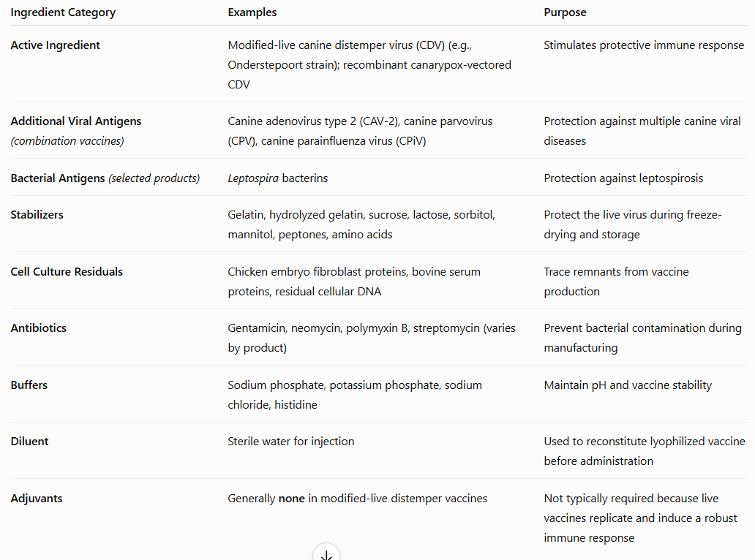Screen dimensions: 755x560
Task: Click the Protection against leptospirosis cell
Action: (x=623, y=178)
